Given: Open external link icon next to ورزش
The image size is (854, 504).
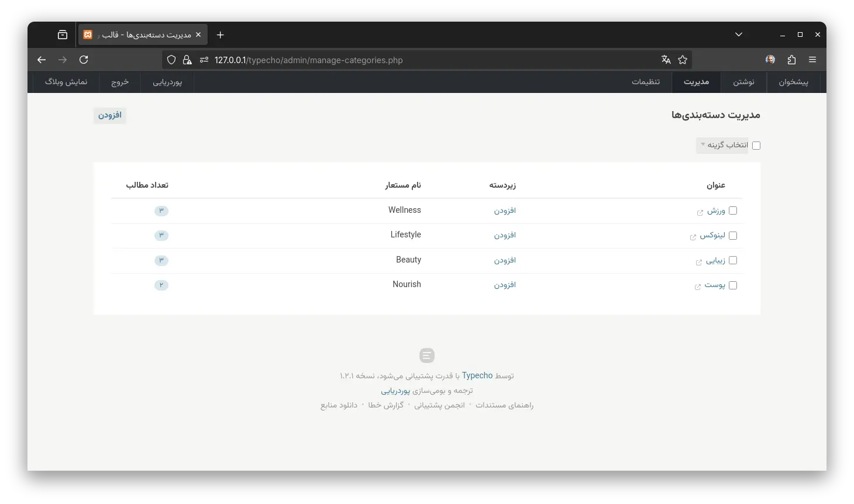Looking at the screenshot, I should [x=700, y=212].
